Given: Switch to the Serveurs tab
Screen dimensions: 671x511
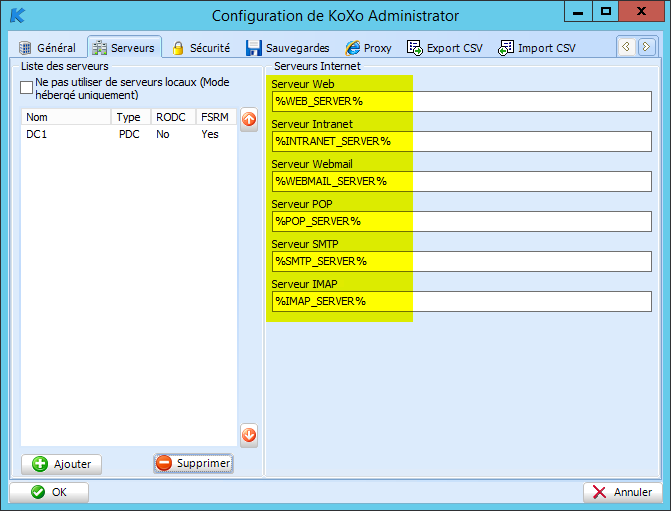Looking at the screenshot, I should click(124, 48).
